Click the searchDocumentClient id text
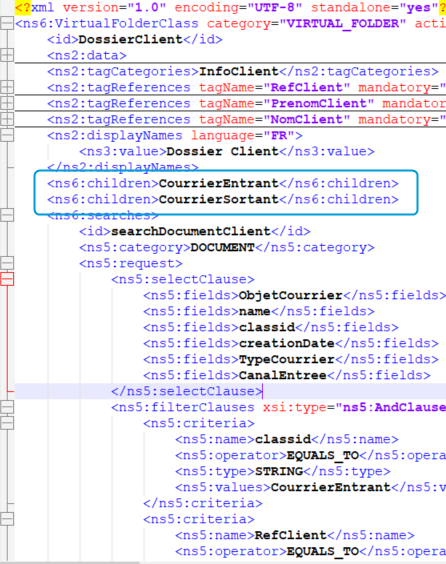 point(191,231)
